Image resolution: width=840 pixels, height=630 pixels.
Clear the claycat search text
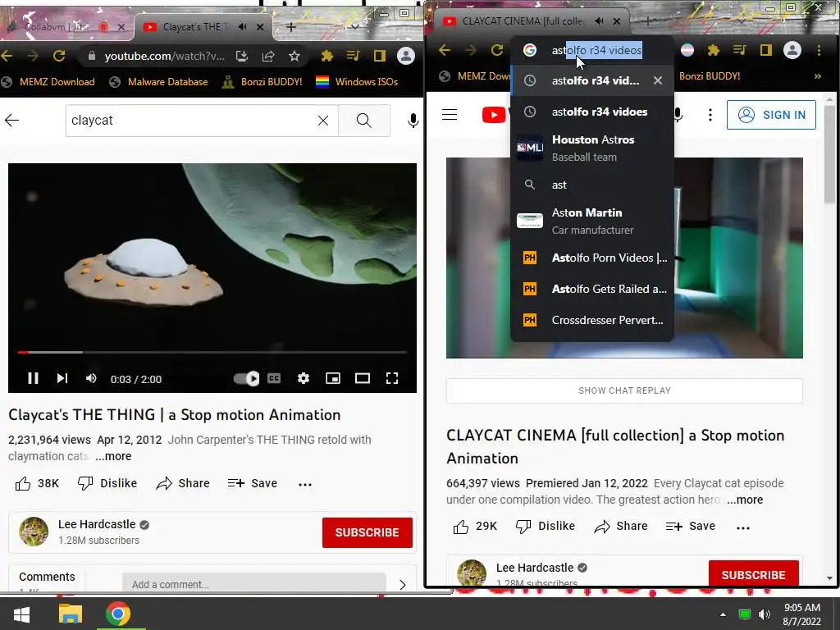[323, 121]
